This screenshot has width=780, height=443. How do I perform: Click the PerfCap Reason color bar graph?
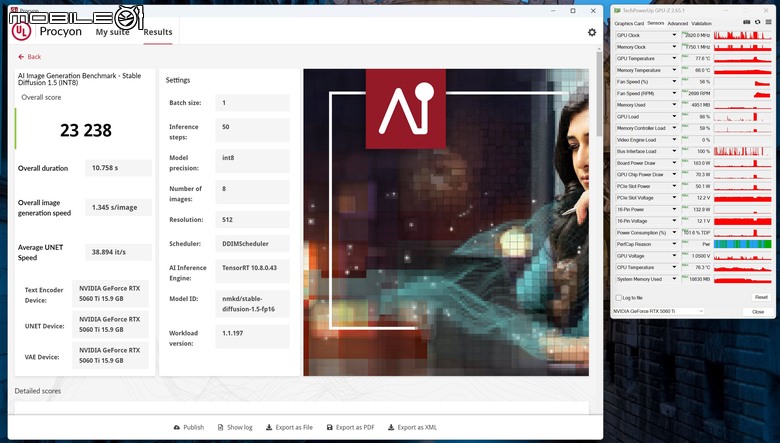[x=743, y=244]
